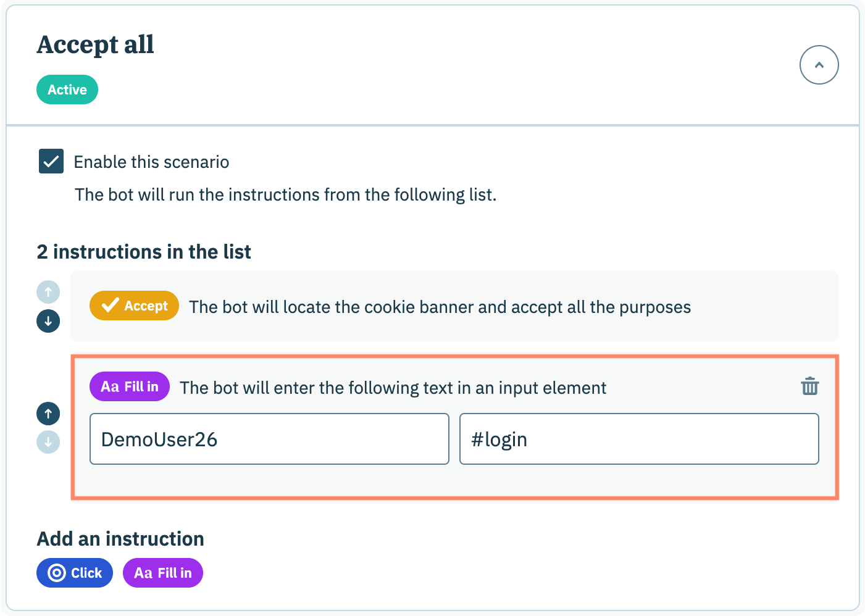Click the Fill in instruction description text

[393, 388]
